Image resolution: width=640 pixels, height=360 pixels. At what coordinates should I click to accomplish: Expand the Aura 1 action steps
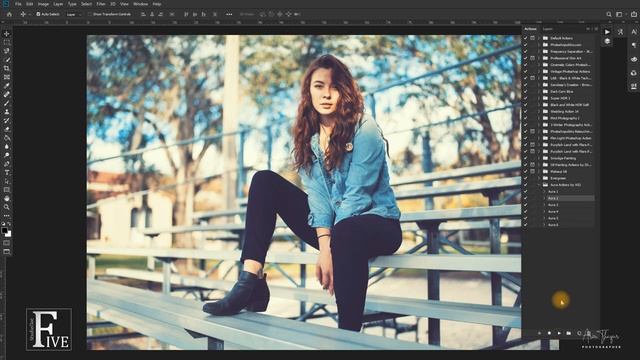544,191
